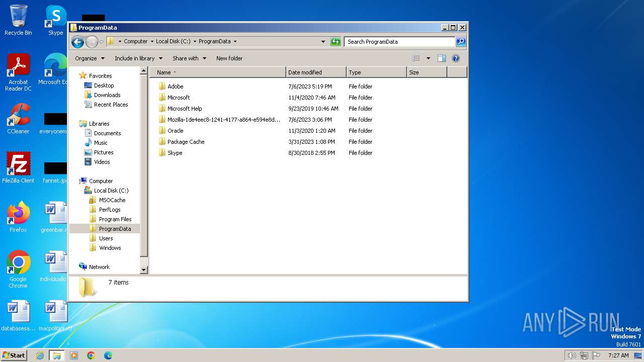Click Libraries in navigation pane
This screenshot has height=362, width=644.
[99, 124]
